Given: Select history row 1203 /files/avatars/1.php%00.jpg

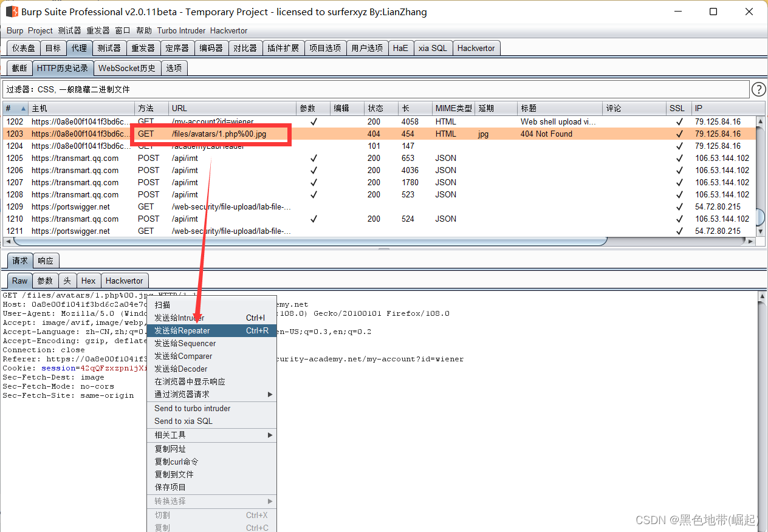Looking at the screenshot, I should (x=380, y=134).
